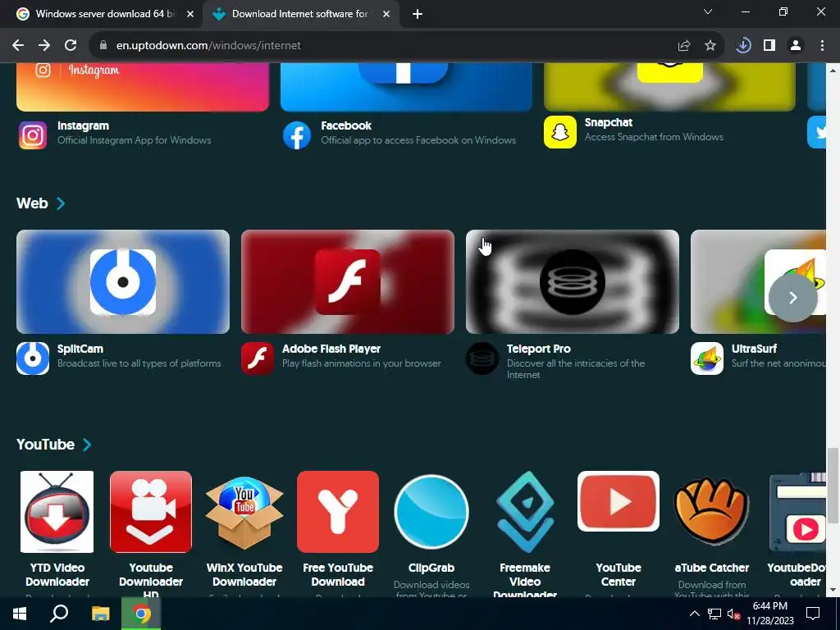Screen dimensions: 840x630
Task: Share this page from address bar
Action: [684, 46]
